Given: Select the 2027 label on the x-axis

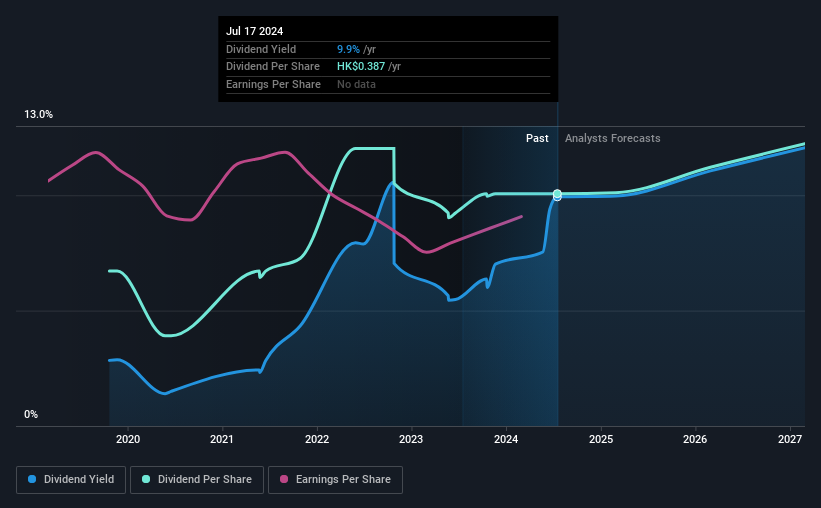Looking at the screenshot, I should point(790,439).
